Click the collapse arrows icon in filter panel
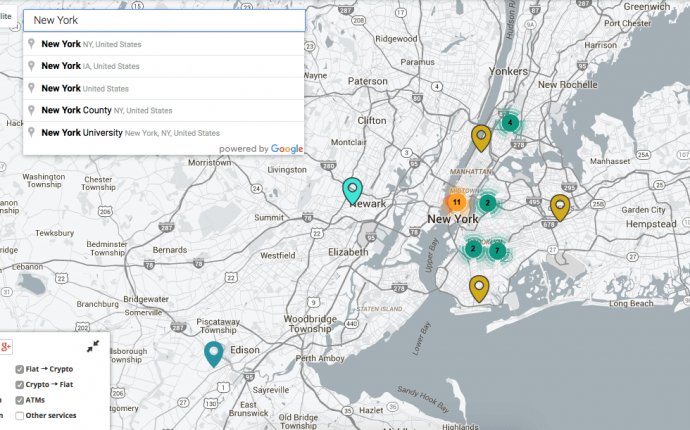690x430 pixels. point(93,346)
